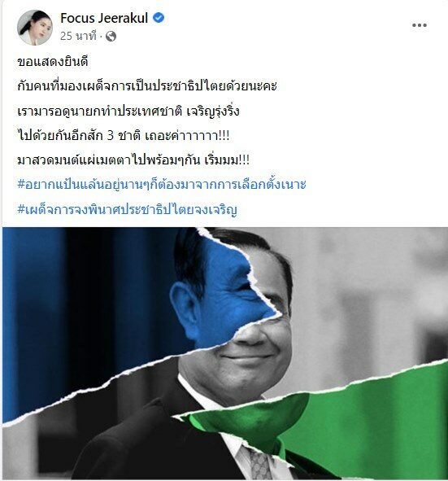Screen dimensions: 448x481
Task: Click the blue verified badge
Action: click(x=159, y=18)
